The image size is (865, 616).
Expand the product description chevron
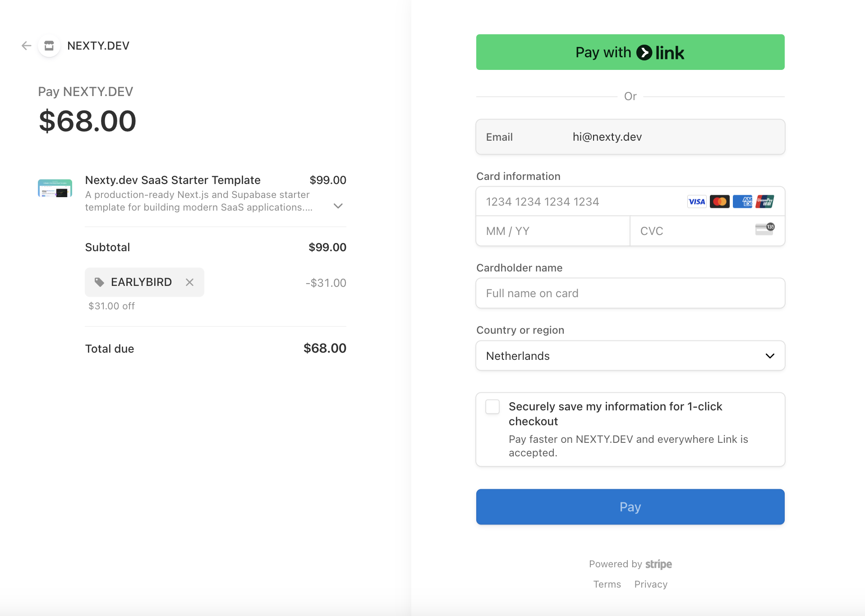pyautogui.click(x=338, y=206)
